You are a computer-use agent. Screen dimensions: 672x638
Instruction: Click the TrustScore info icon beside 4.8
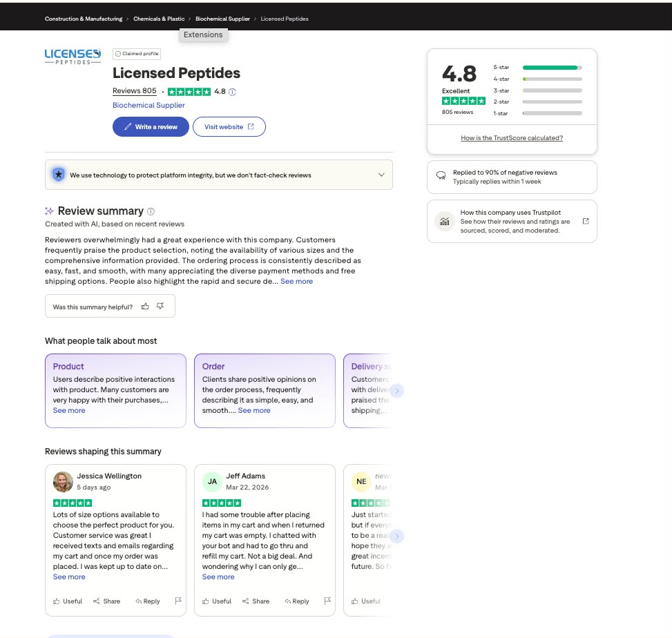(232, 92)
